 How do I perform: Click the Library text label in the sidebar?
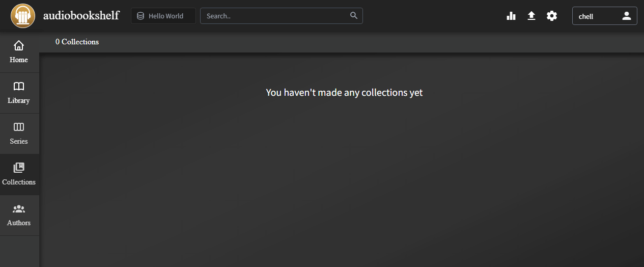pos(19,101)
